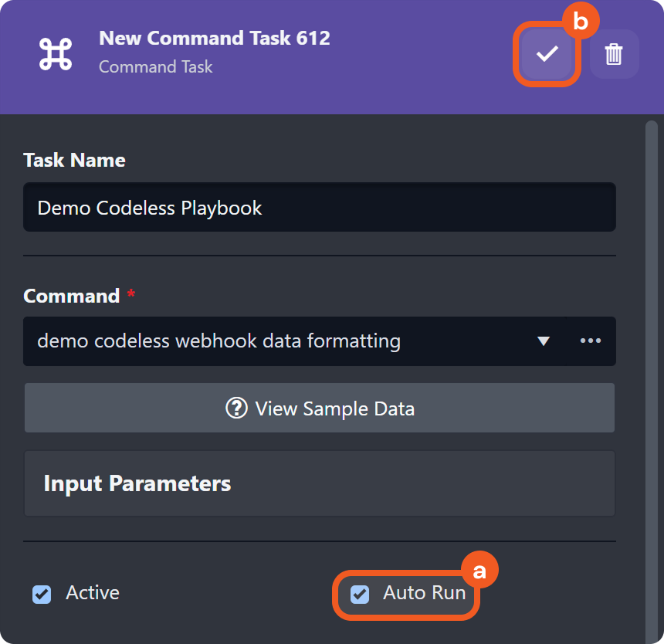Click the "New Command Task 612" title
The height and width of the screenshot is (644, 664).
tap(215, 38)
